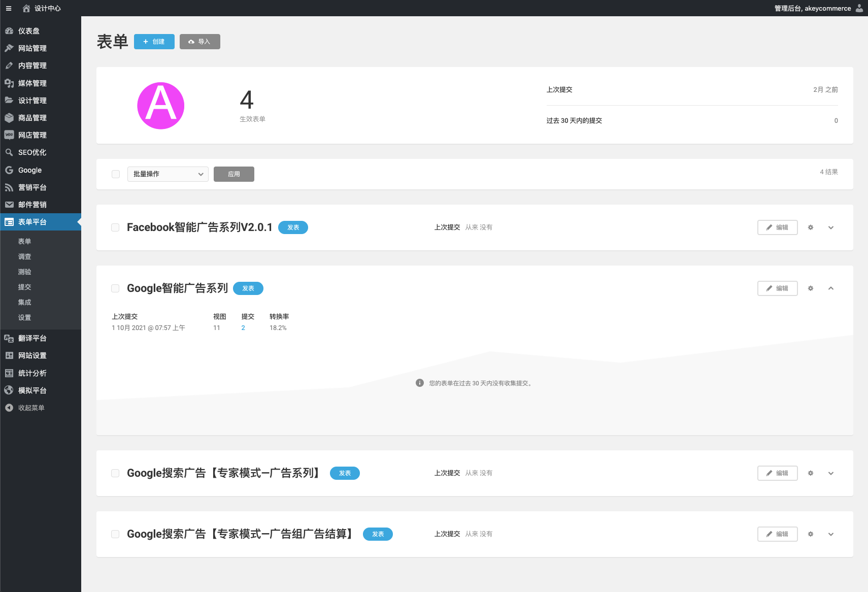Click the pink A avatar logo

(161, 106)
